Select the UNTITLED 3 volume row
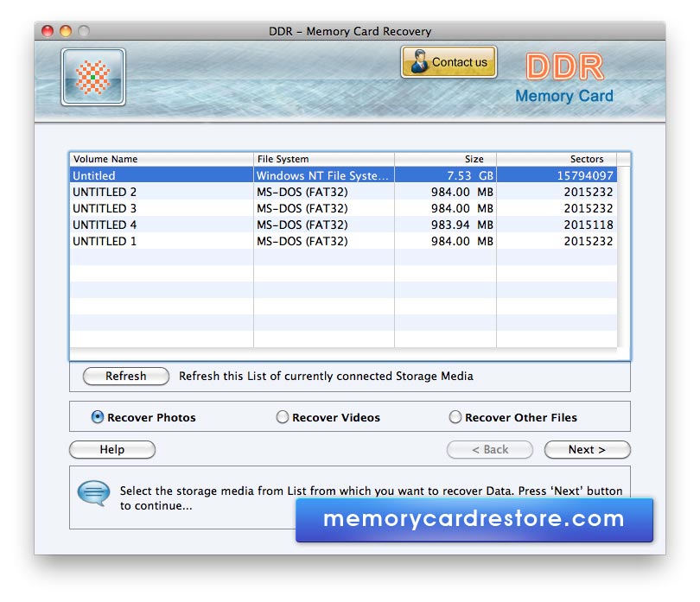700x602 pixels. pos(343,208)
